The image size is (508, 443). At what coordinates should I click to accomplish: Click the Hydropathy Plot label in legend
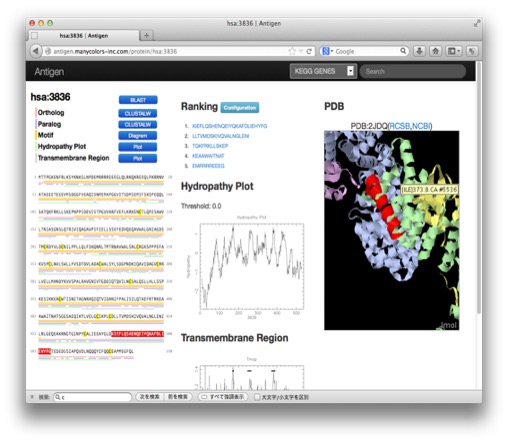tap(62, 146)
